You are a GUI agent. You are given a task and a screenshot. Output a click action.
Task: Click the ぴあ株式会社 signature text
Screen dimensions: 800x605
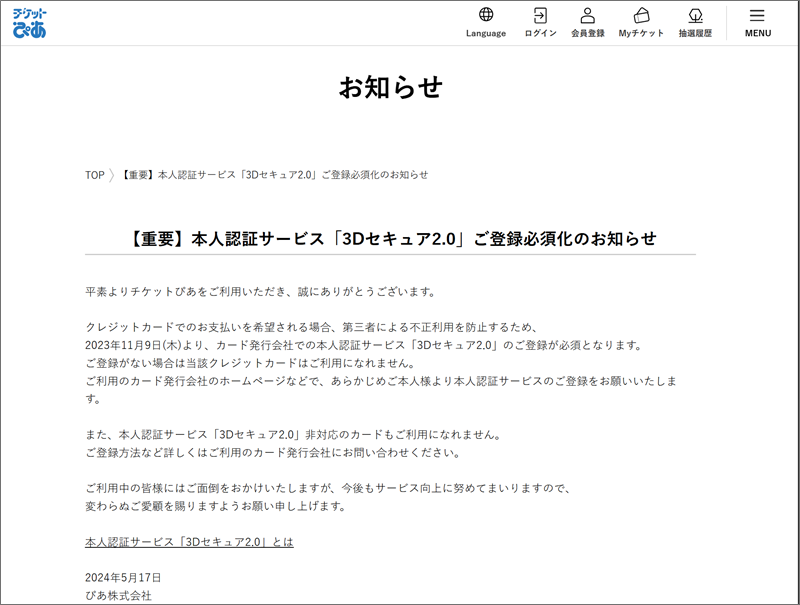tap(118, 595)
